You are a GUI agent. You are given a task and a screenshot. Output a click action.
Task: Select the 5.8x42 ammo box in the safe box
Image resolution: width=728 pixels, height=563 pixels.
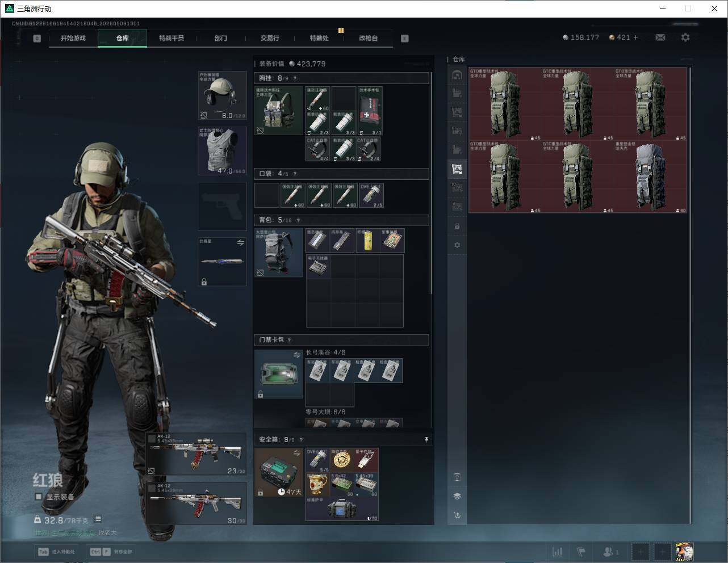342,484
